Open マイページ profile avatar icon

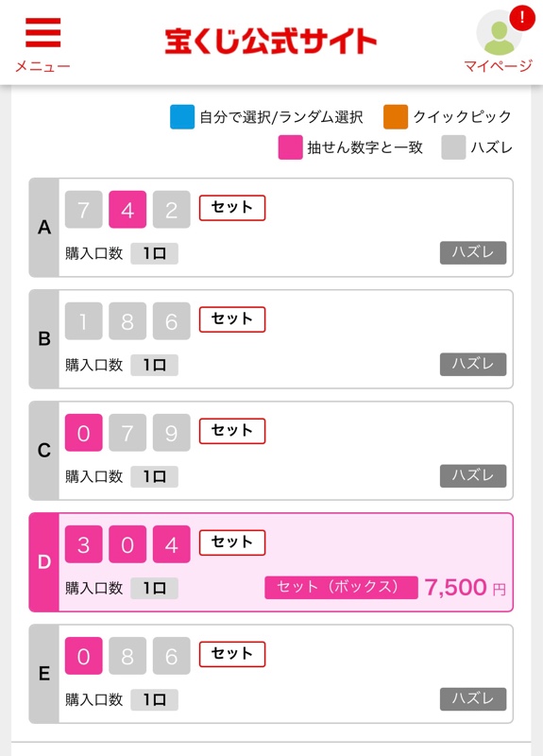tap(499, 33)
